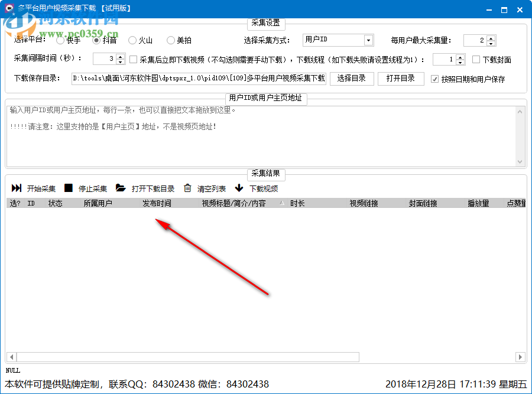Select the 快手 platform option
The width and height of the screenshot is (532, 394).
pyautogui.click(x=59, y=41)
